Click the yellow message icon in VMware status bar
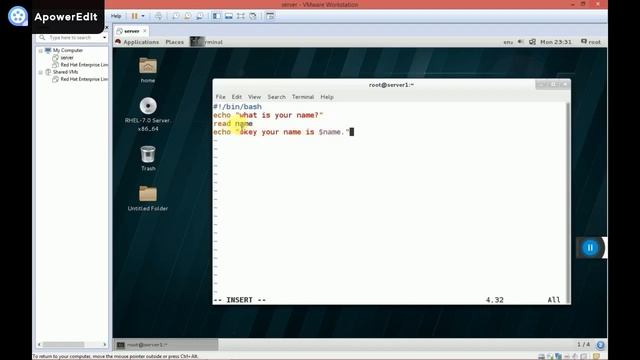Screen dimensions: 640x360 (x=596, y=357)
